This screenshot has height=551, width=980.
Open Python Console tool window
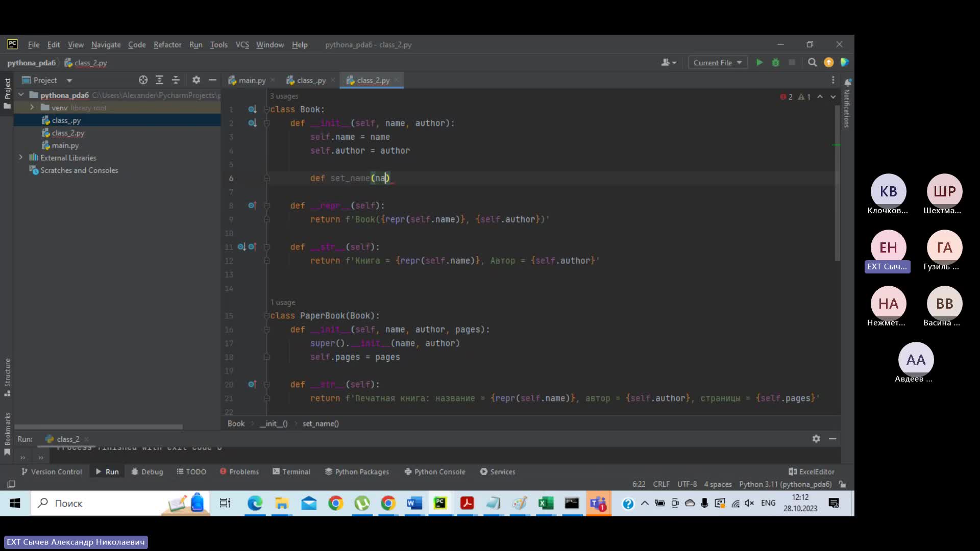click(x=435, y=472)
